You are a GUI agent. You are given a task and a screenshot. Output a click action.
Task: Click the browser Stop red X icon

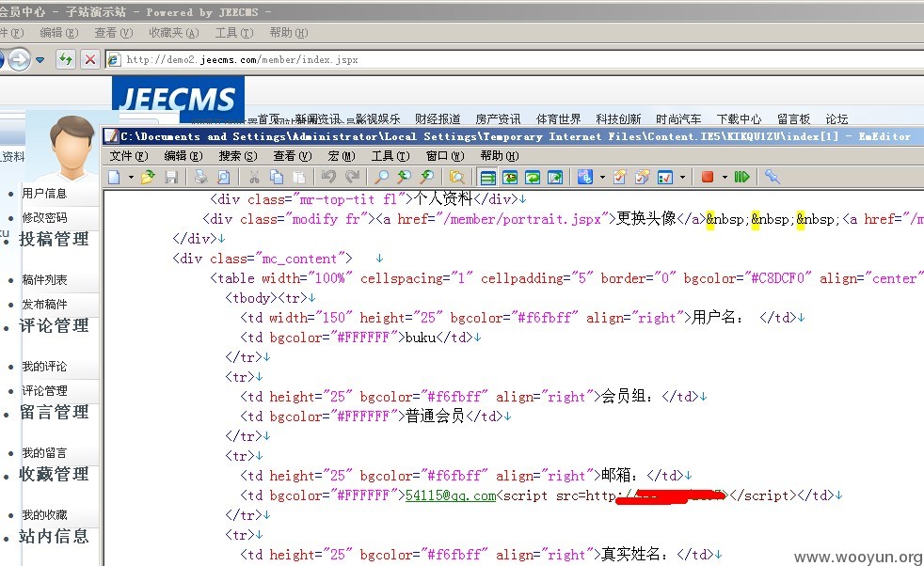pyautogui.click(x=89, y=59)
